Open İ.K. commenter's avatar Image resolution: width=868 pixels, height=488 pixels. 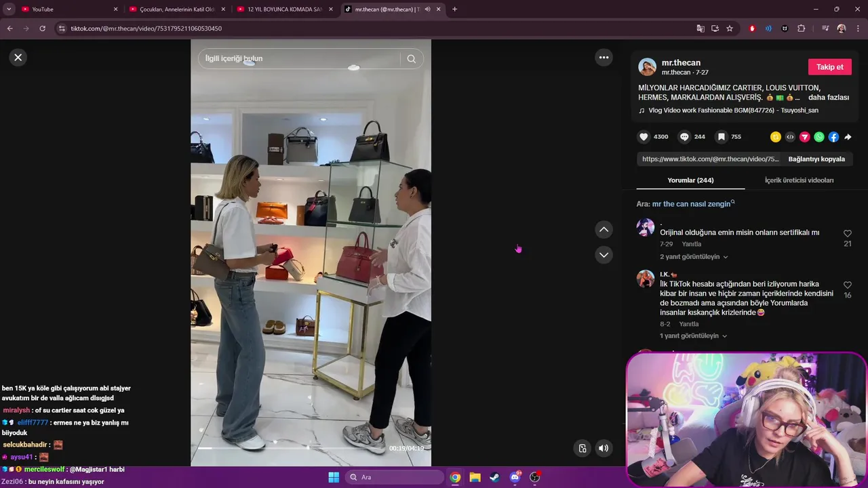click(646, 279)
